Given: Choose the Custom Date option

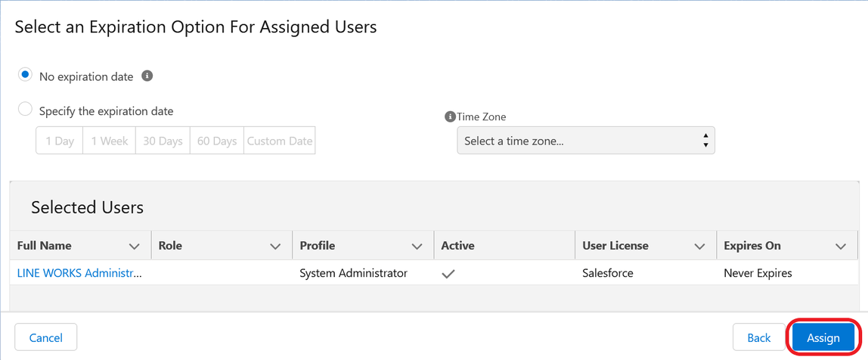Looking at the screenshot, I should [x=280, y=141].
